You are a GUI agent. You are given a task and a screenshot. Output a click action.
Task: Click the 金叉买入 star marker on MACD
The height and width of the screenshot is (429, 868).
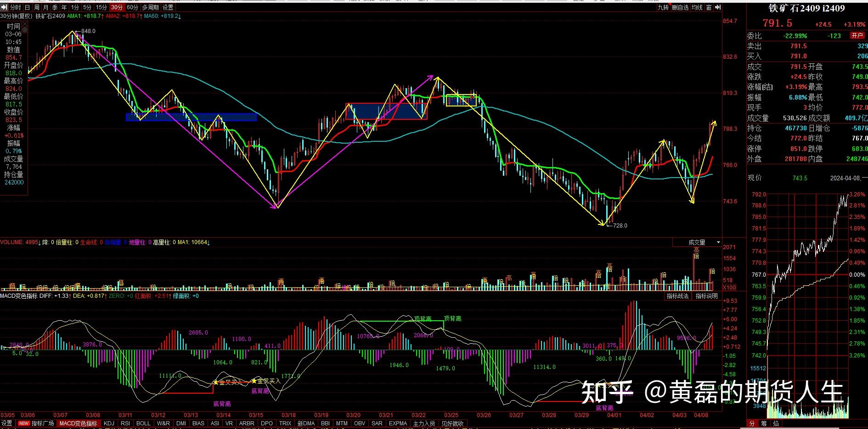216,382
